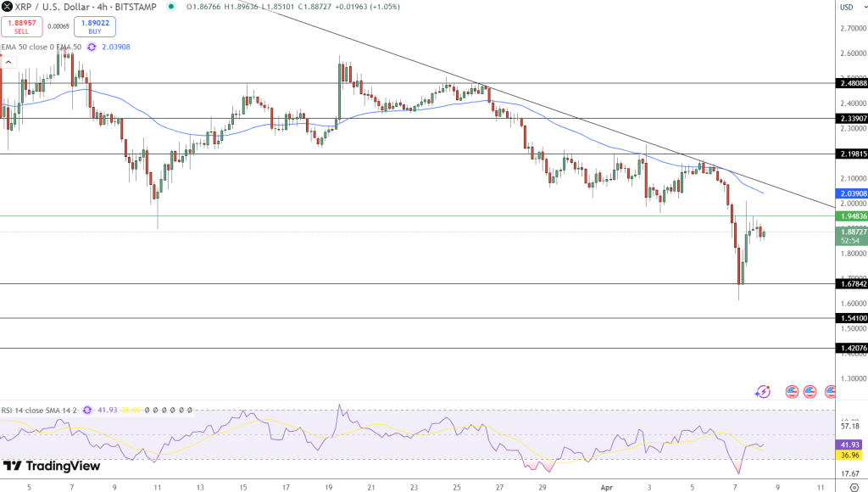The width and height of the screenshot is (868, 492).
Task: Click the date label 29 on time axis
Action: [x=542, y=488]
